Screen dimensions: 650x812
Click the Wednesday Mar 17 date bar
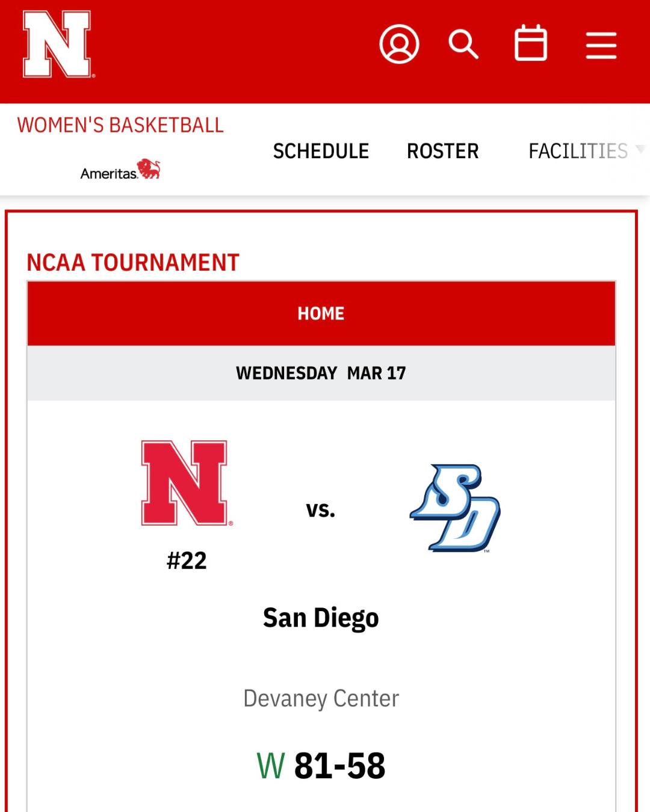(x=321, y=373)
